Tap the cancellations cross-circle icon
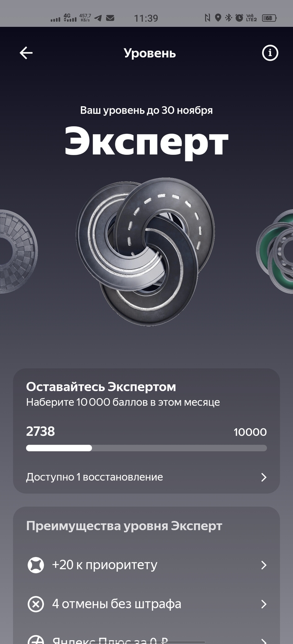 pos(36,604)
